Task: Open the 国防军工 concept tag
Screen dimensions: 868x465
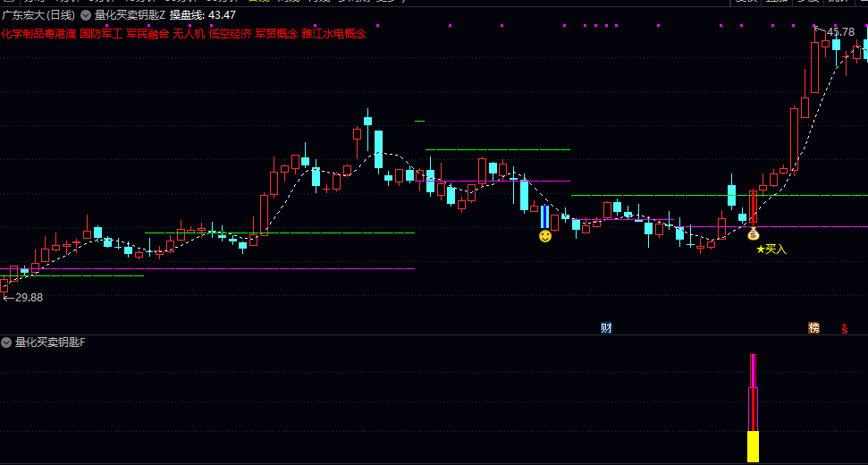Action: coord(101,34)
